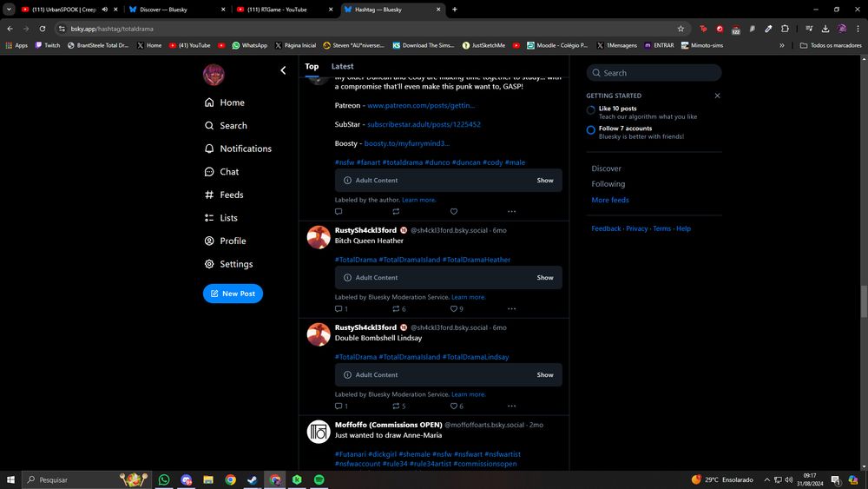Screen dimensions: 868x489
Task: Show adult content on Double Bombshell Lindsay post
Action: pos(545,375)
